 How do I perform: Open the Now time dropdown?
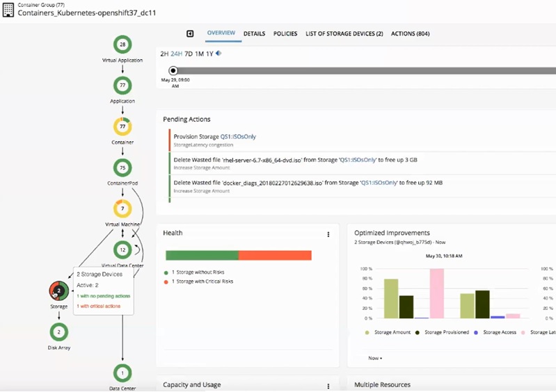(x=375, y=359)
